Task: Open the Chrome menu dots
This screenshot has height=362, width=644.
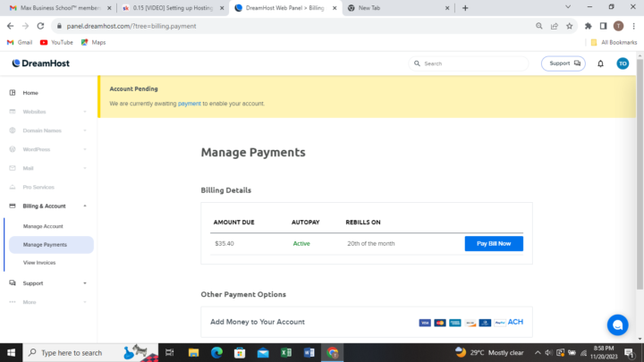Action: point(634,26)
